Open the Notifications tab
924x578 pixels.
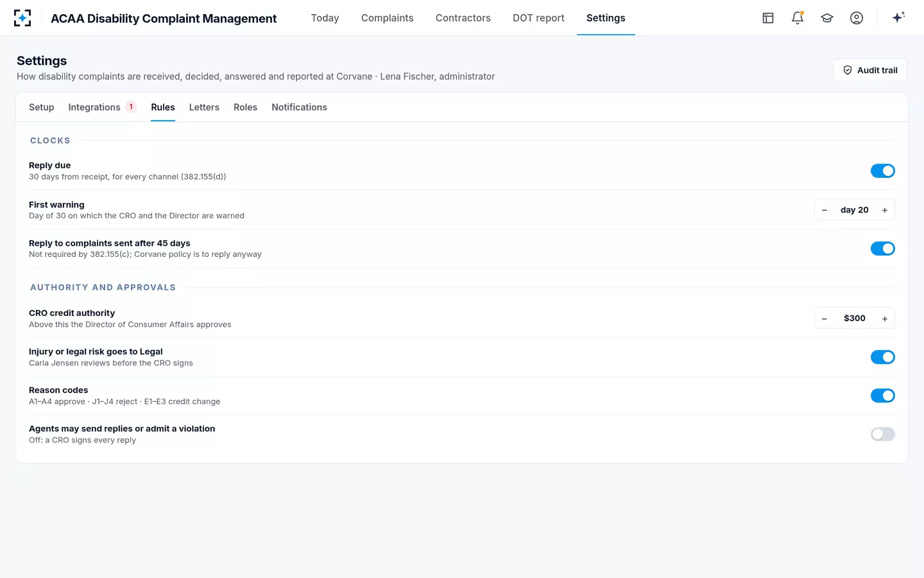pos(299,107)
